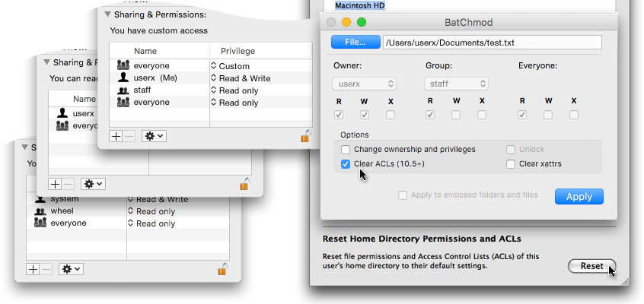Click Apply to enclosed folders and files checkbox
Screen dimensions: 644x304
click(403, 195)
